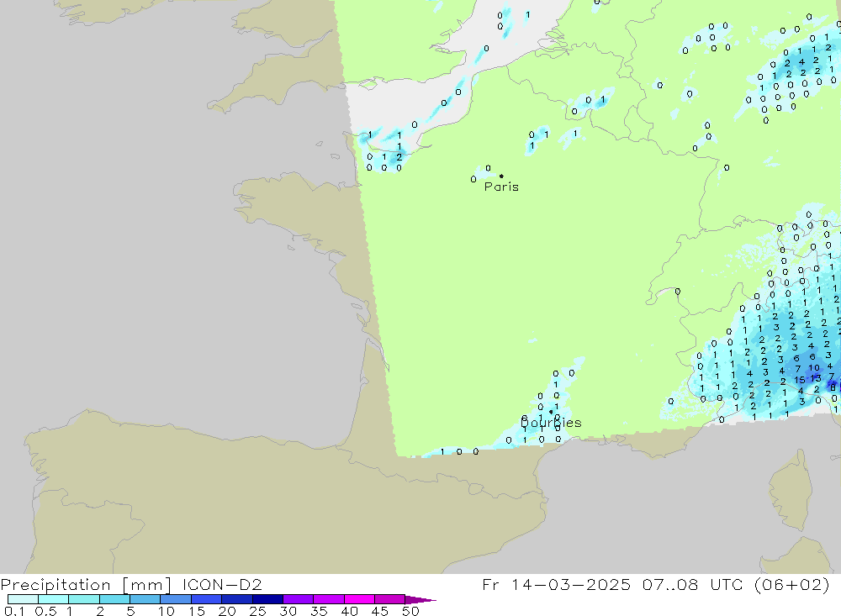Click the legend scale label 35
This screenshot has height=616, width=841.
click(319, 611)
